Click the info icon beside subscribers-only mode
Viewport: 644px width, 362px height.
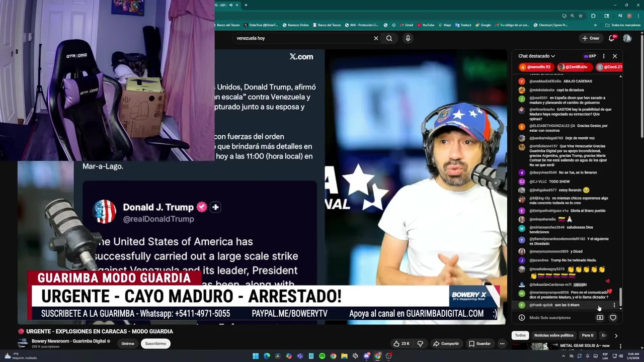(x=522, y=318)
